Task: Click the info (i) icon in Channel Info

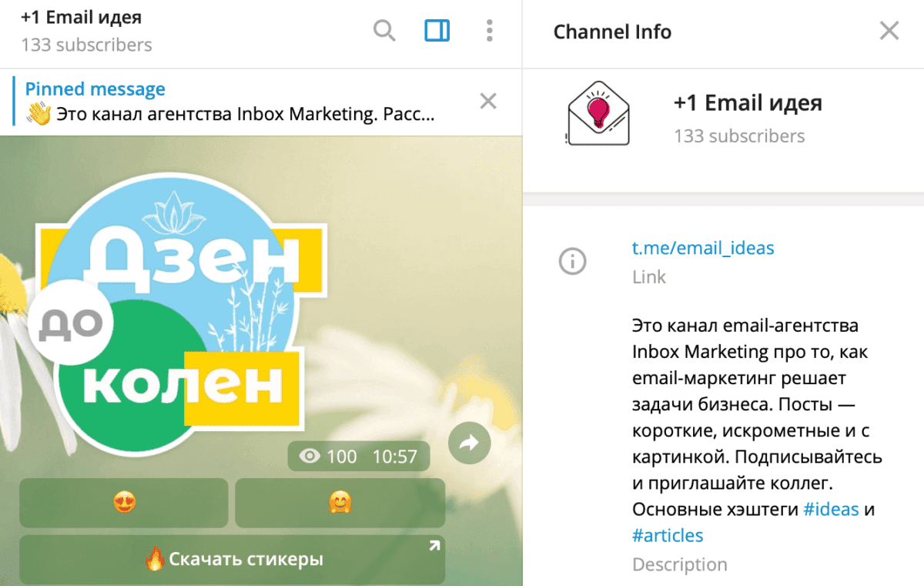Action: 572,262
